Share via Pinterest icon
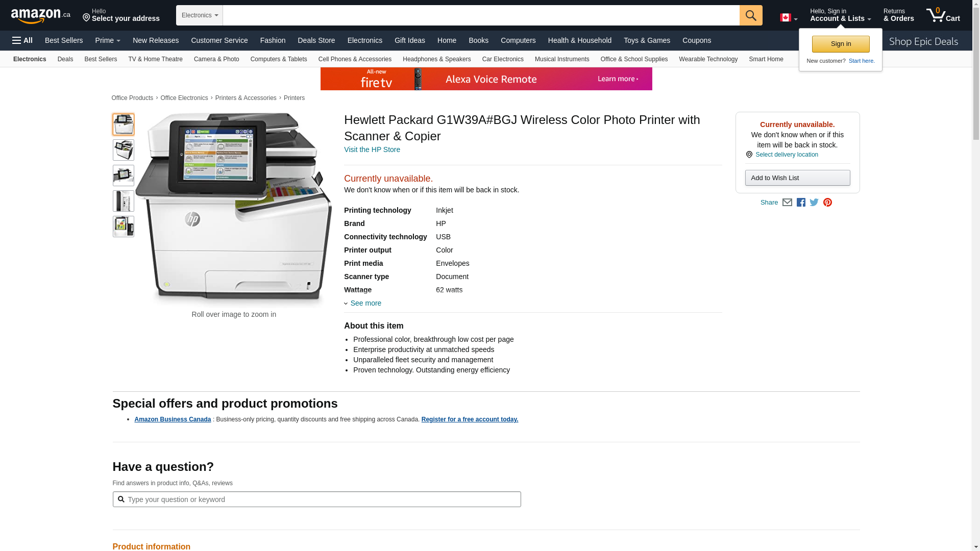980x551 pixels. [827, 203]
